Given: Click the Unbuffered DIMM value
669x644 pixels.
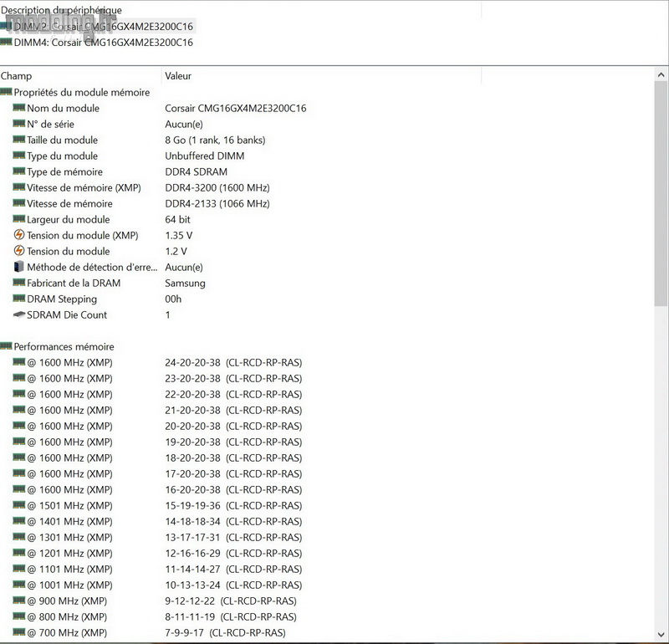Looking at the screenshot, I should point(204,156).
